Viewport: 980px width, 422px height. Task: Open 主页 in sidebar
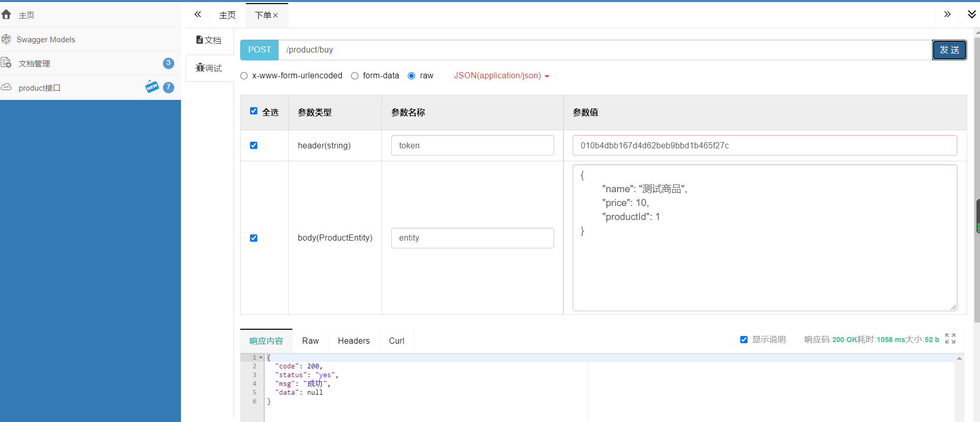[90, 15]
